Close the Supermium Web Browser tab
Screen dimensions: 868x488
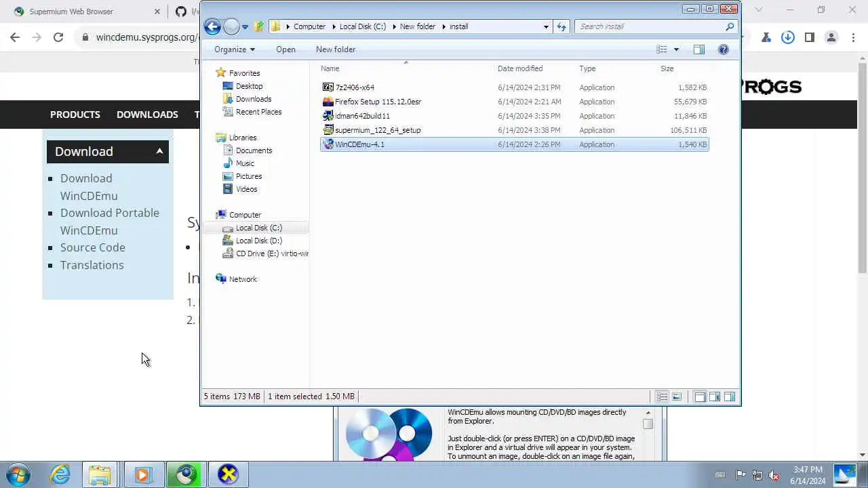(x=157, y=12)
